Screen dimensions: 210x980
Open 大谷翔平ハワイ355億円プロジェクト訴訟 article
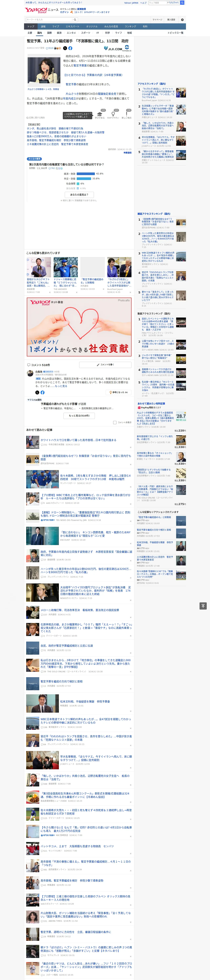[x=95, y=590]
